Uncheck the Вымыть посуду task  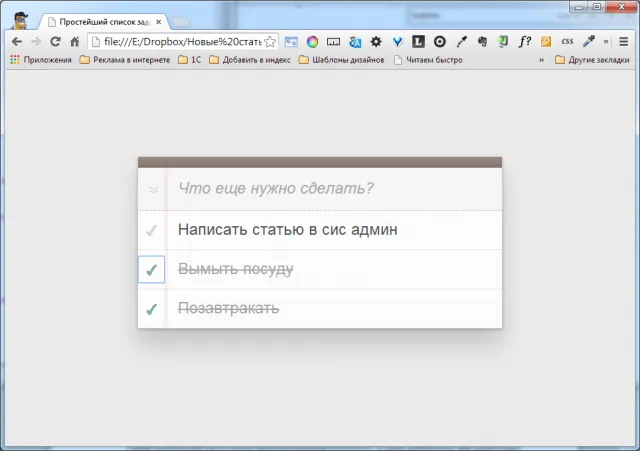[x=151, y=269]
